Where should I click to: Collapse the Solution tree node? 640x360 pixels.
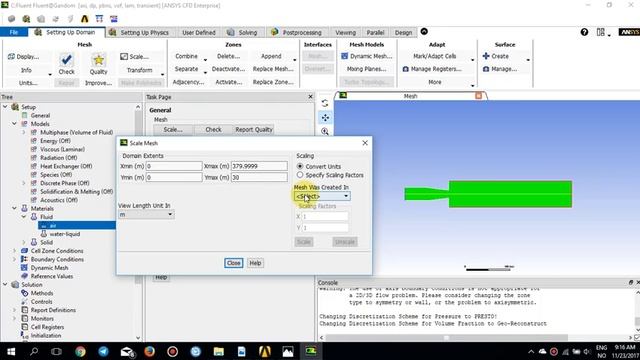5,284
